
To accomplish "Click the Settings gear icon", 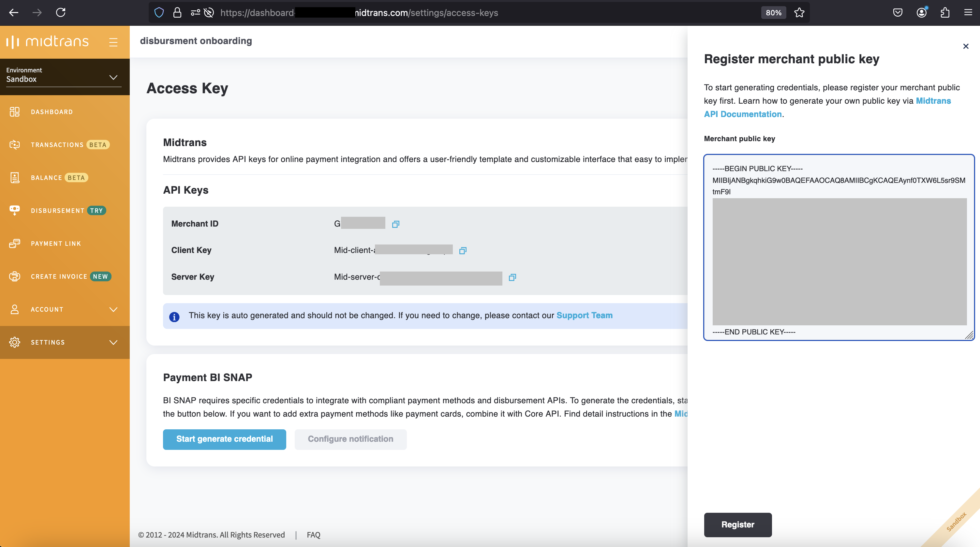I will click(x=14, y=342).
